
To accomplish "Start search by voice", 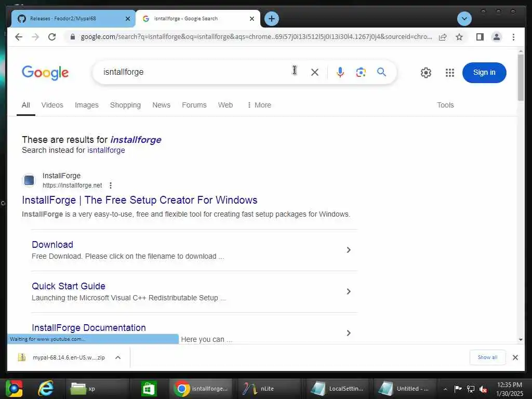I will point(340,72).
